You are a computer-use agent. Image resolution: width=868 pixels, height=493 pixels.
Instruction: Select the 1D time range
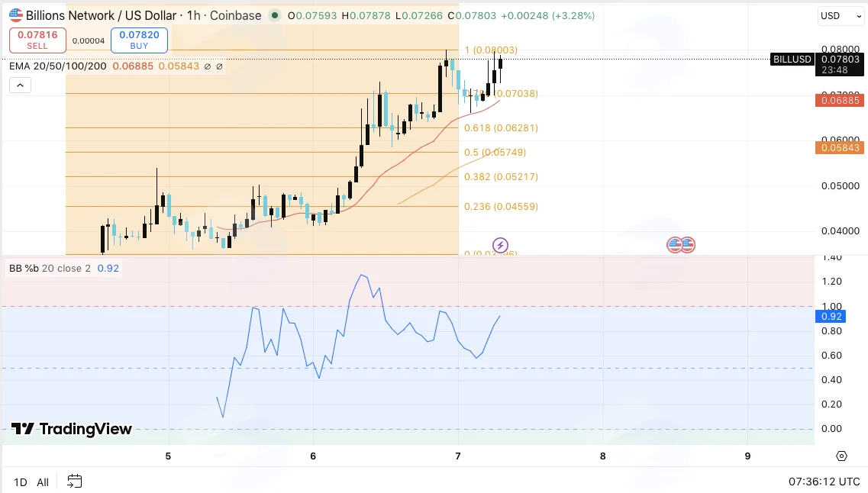(x=21, y=482)
